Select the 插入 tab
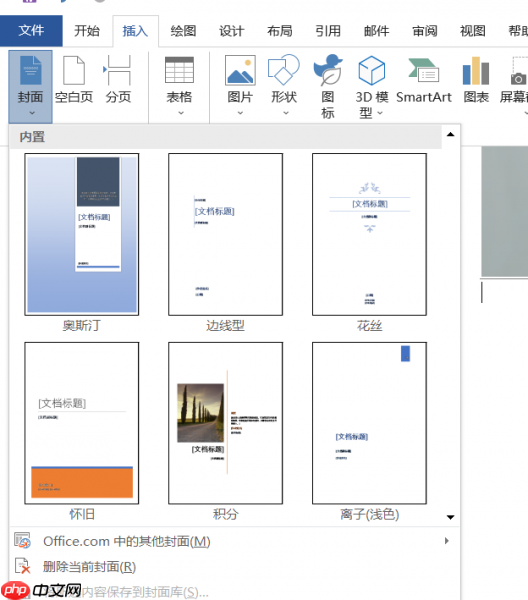 (135, 31)
